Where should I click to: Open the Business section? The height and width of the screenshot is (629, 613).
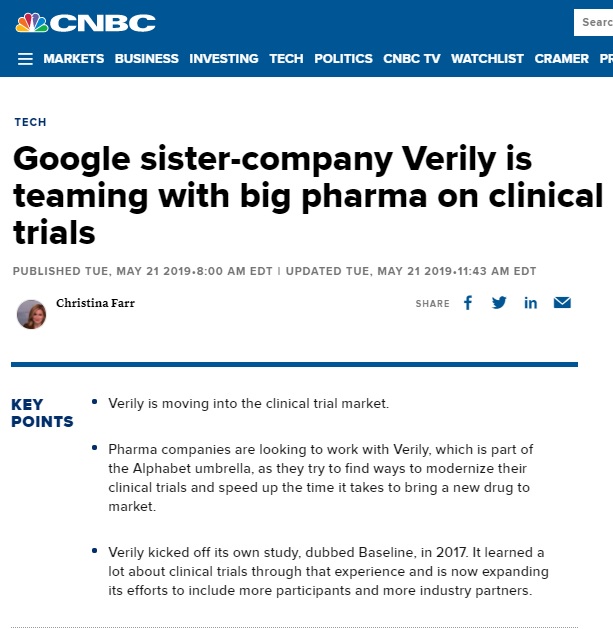coord(146,59)
